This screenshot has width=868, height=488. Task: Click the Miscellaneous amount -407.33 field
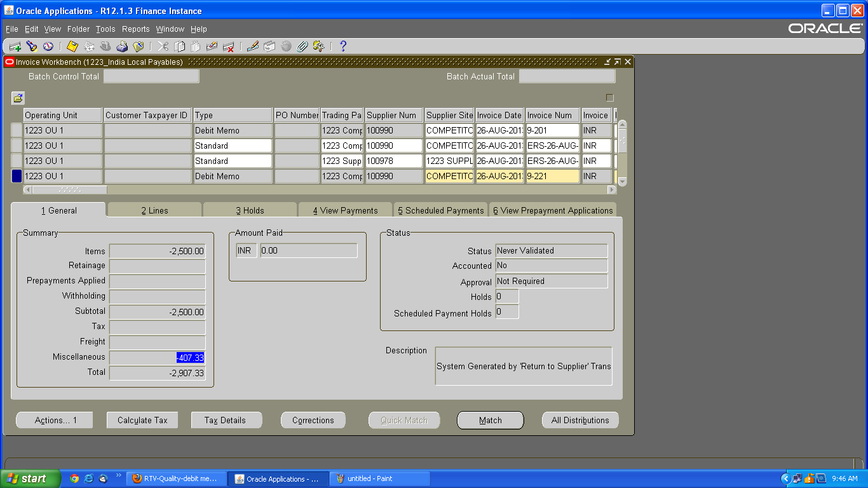click(x=158, y=358)
